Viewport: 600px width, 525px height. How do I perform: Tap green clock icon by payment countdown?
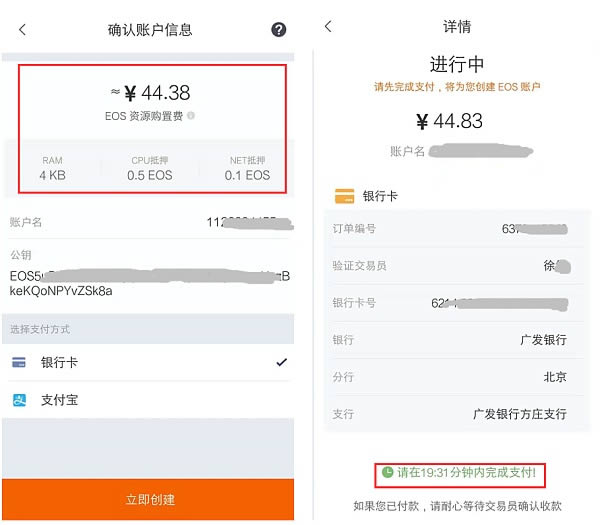coord(387,471)
